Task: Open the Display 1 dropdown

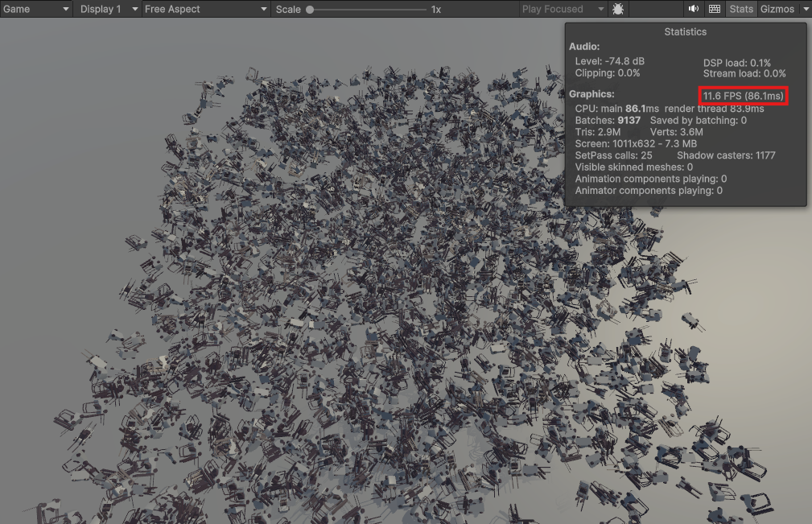Action: point(108,9)
